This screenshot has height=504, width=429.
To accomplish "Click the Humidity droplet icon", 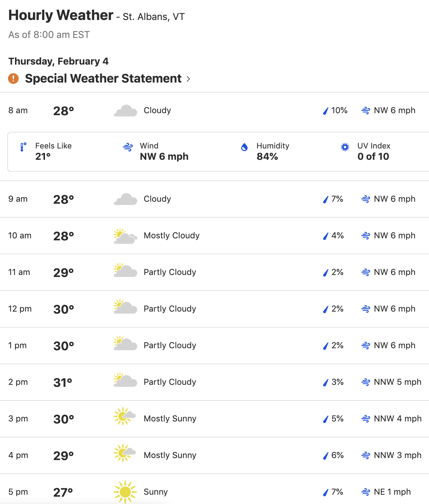I will pos(244,147).
